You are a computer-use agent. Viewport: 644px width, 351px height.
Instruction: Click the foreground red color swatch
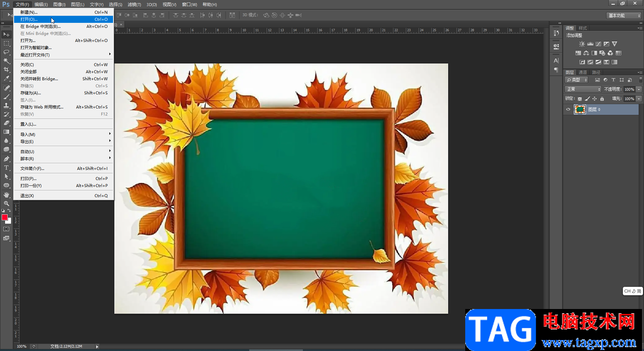(x=4, y=217)
